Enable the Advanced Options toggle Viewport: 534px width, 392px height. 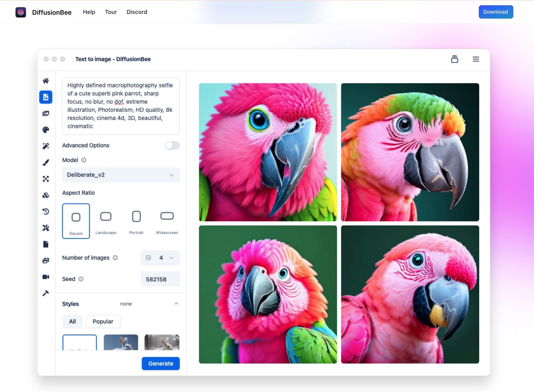[172, 145]
